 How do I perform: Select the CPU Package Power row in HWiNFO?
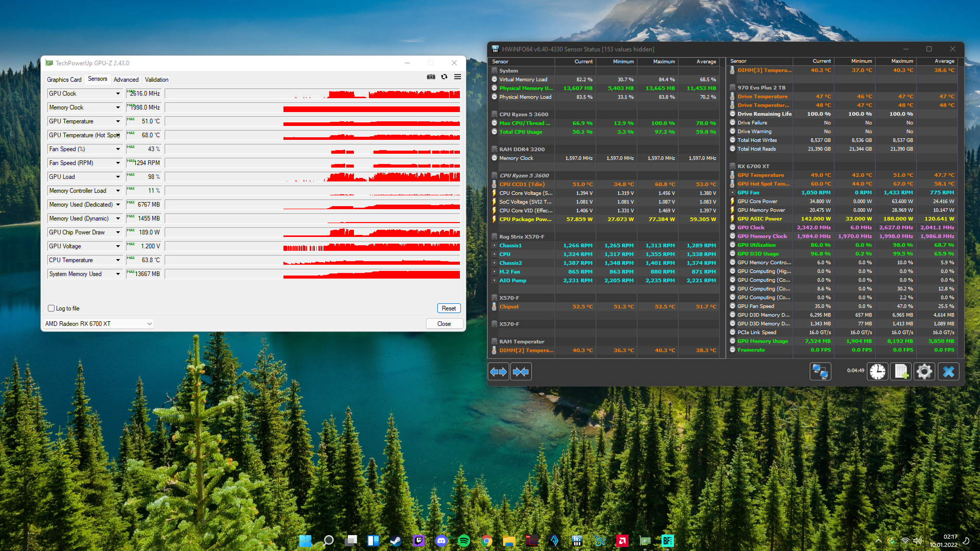(604, 219)
